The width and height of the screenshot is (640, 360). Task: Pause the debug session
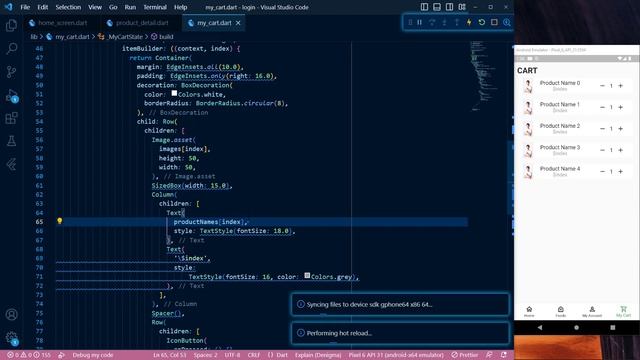pos(420,22)
